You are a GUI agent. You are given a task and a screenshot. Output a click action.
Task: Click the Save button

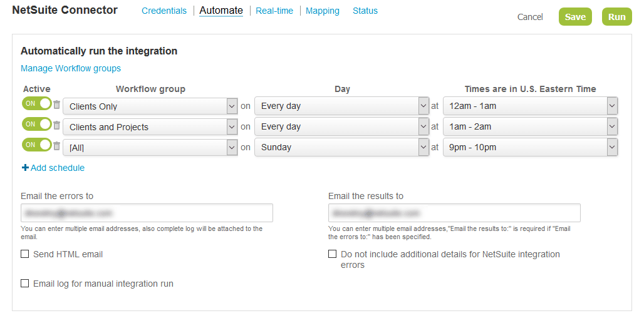(x=575, y=17)
